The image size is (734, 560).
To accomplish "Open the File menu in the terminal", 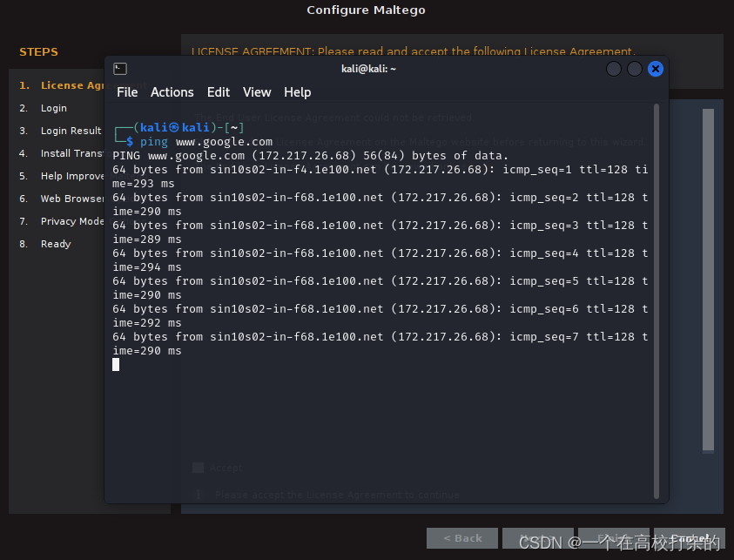I will click(127, 92).
